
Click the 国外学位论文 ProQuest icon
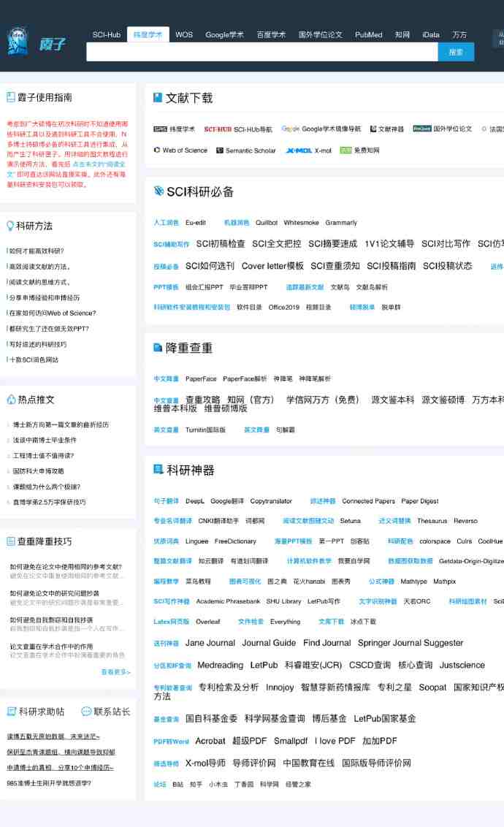pos(421,129)
